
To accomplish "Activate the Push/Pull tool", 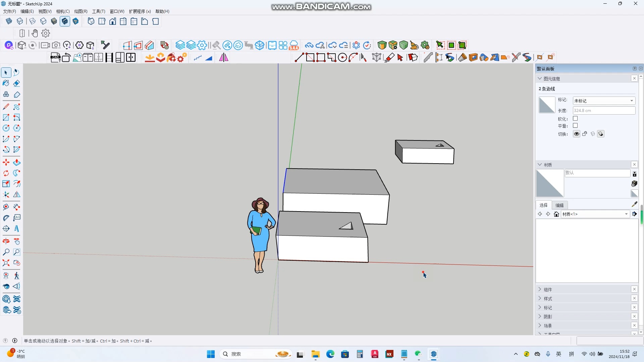I will [16, 163].
